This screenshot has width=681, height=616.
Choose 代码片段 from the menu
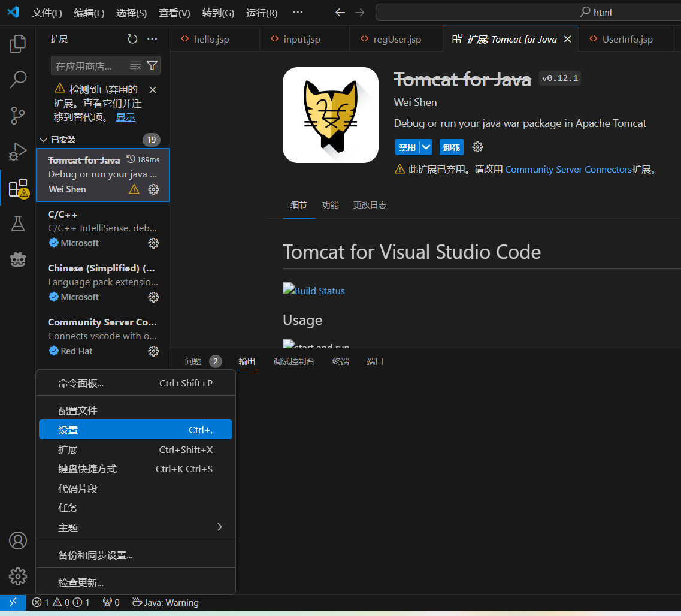135,489
